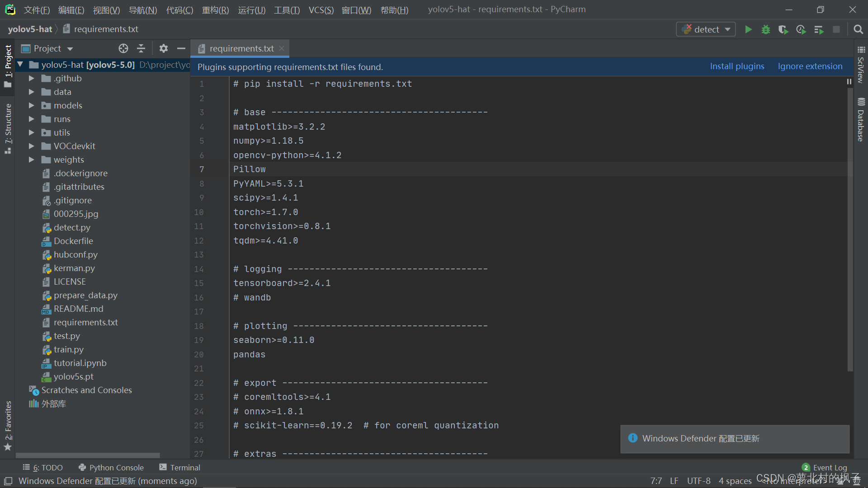Start debugging with the bug icon
Viewport: 868px width, 488px height.
(766, 29)
